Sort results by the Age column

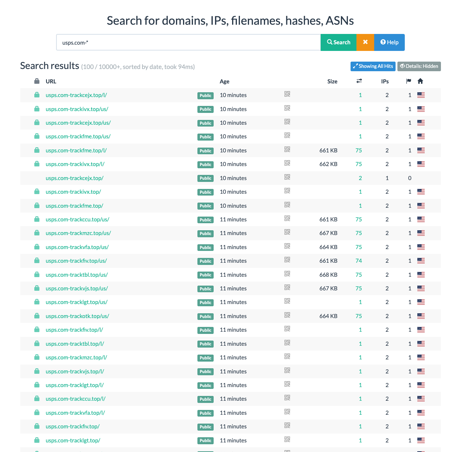tap(224, 81)
